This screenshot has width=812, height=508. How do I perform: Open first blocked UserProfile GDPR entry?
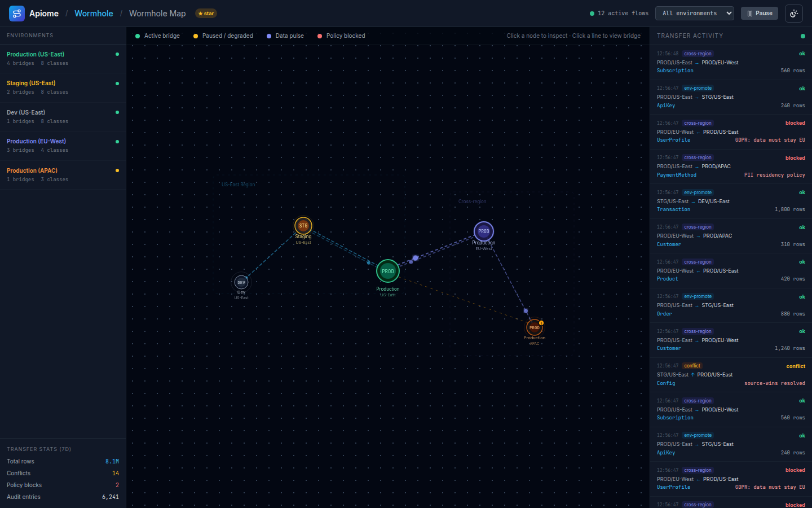(731, 132)
